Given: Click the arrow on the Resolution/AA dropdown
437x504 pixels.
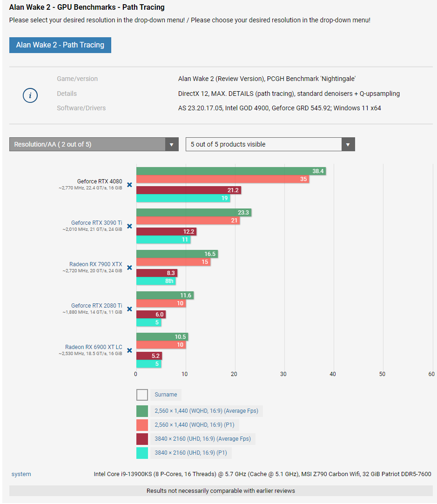Looking at the screenshot, I should click(172, 144).
